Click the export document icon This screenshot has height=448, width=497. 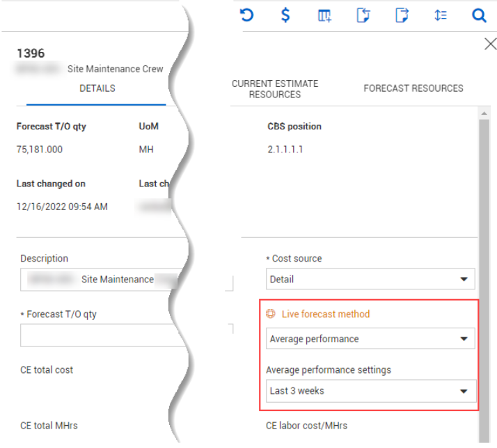pyautogui.click(x=402, y=15)
